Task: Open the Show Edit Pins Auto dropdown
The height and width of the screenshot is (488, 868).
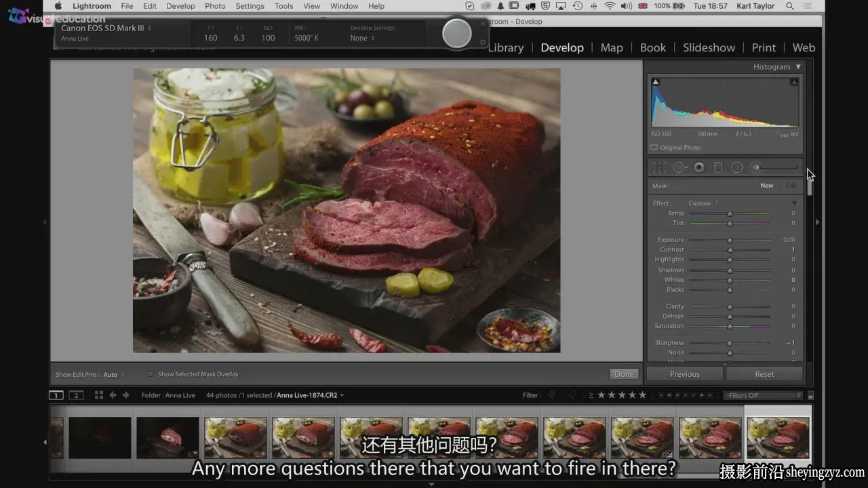Action: [x=114, y=374]
